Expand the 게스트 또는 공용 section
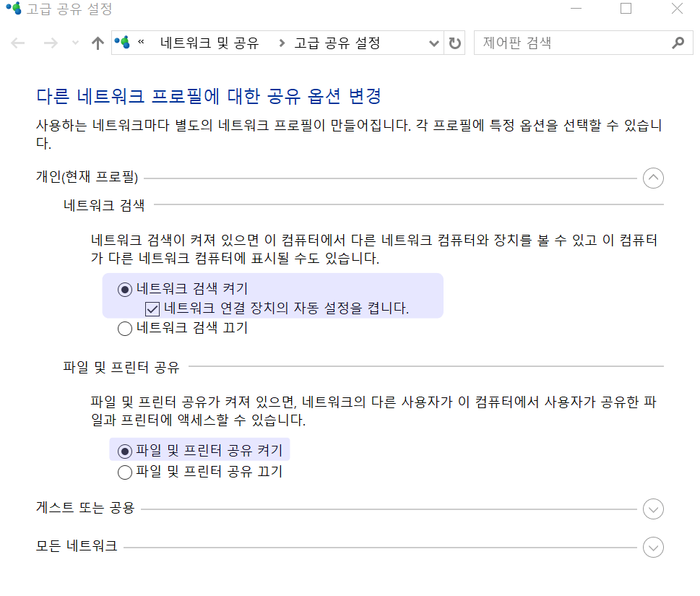Image resolution: width=700 pixels, height=596 pixels. coord(653,509)
